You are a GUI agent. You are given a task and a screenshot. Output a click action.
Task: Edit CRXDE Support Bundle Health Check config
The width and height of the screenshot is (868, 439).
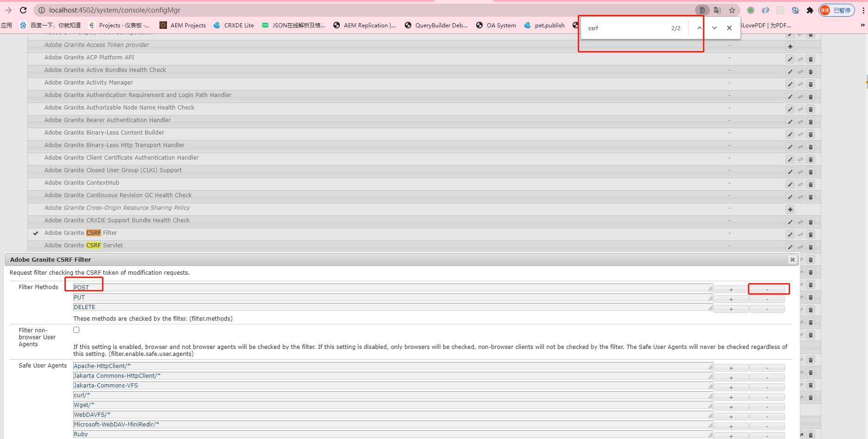pyautogui.click(x=790, y=222)
